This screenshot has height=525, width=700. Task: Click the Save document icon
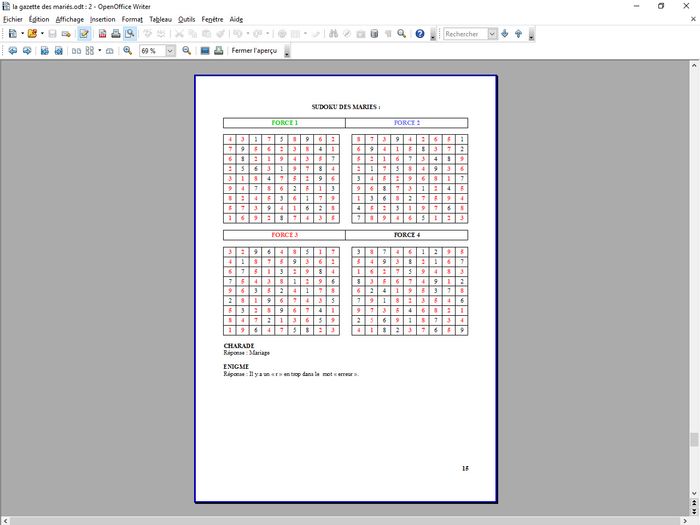52,33
